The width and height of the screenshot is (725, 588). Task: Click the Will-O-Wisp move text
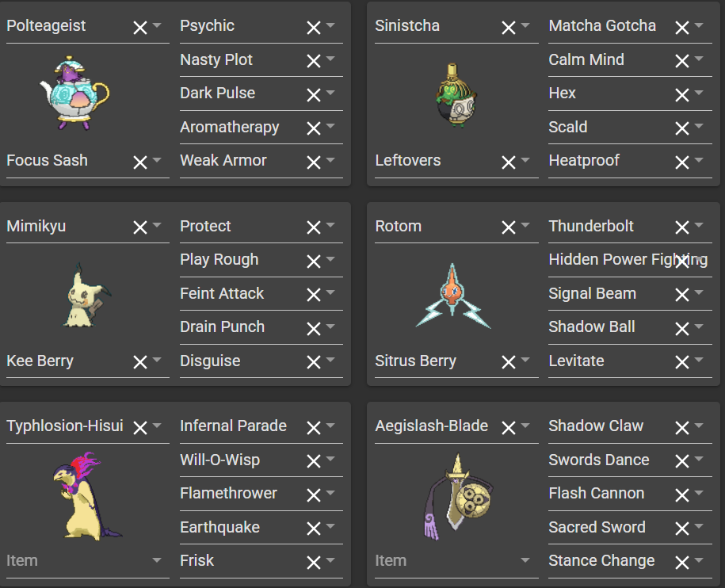pyautogui.click(x=219, y=460)
